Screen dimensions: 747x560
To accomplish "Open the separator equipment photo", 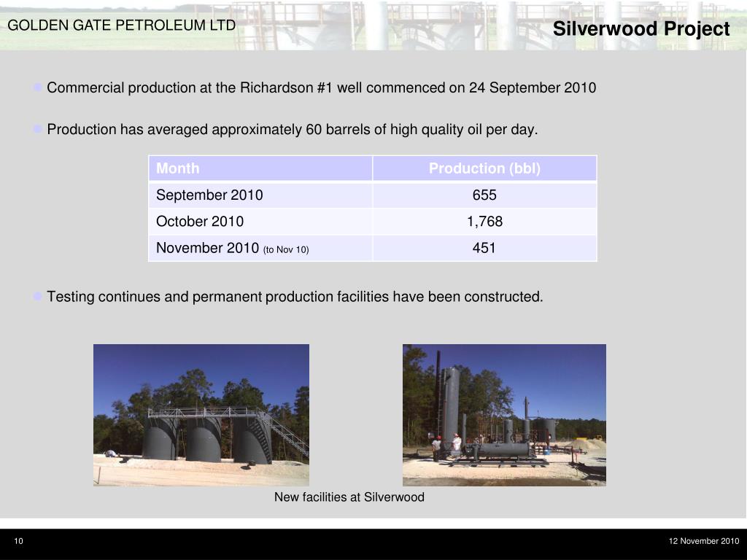I will (504, 415).
